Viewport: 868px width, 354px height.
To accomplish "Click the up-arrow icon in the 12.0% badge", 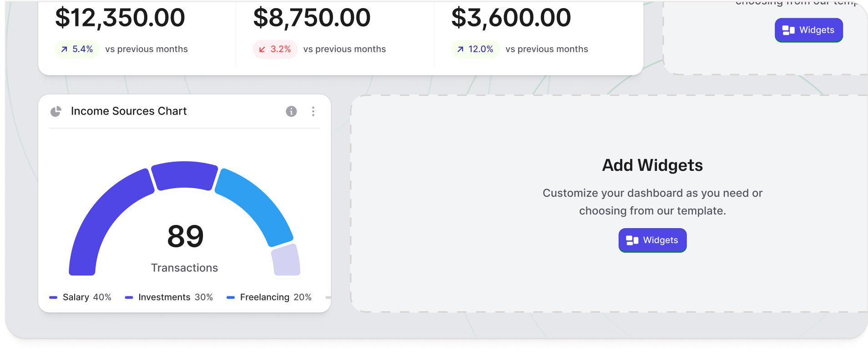I will tap(460, 49).
